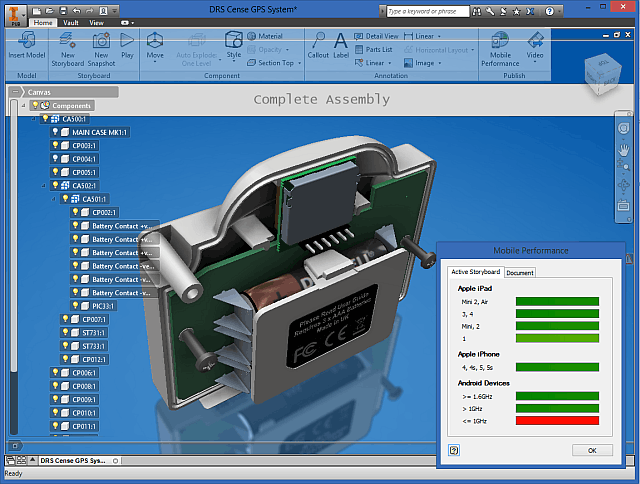Select the Zoom tool in navigation bar
This screenshot has height=484, width=640.
point(623,167)
